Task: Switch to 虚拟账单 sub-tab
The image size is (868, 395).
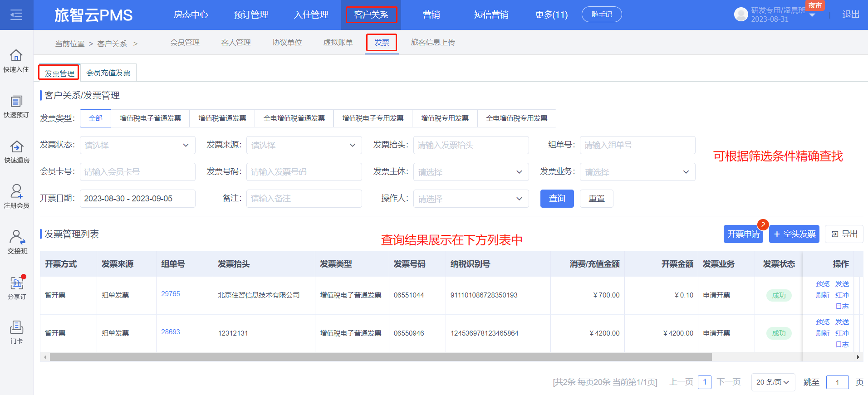Action: [338, 43]
